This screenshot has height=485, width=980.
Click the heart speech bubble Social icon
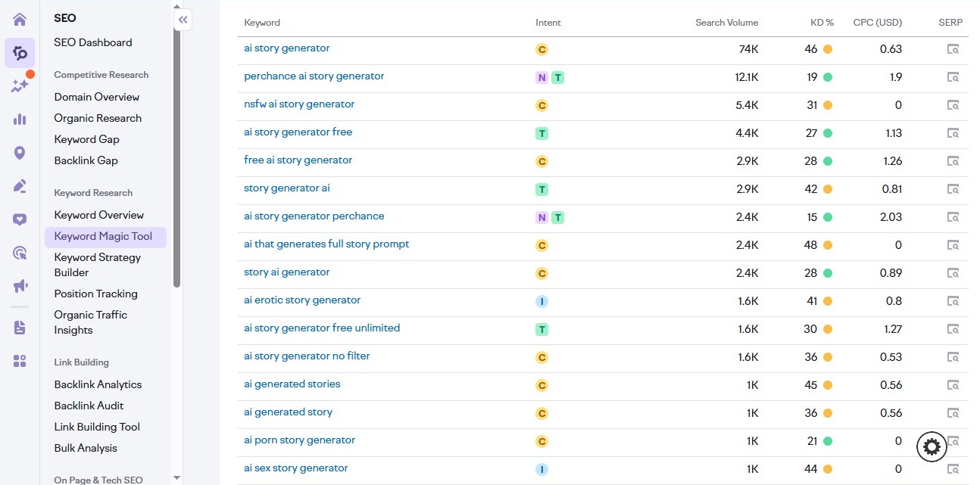click(x=20, y=219)
